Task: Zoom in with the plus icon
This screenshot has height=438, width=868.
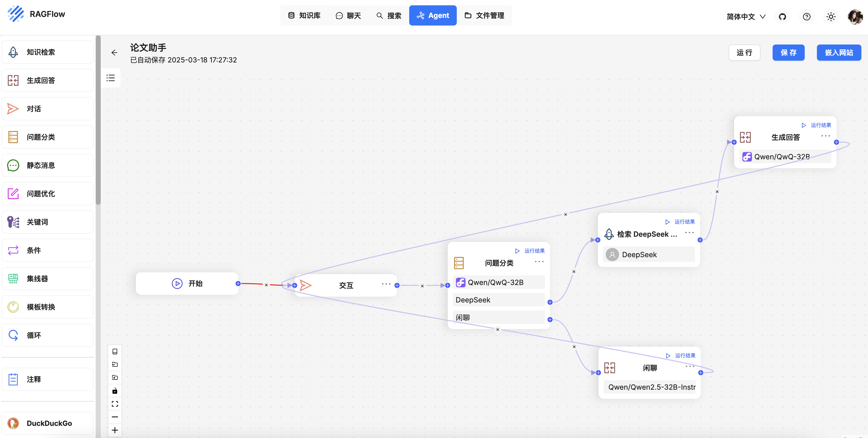Action: 115,430
